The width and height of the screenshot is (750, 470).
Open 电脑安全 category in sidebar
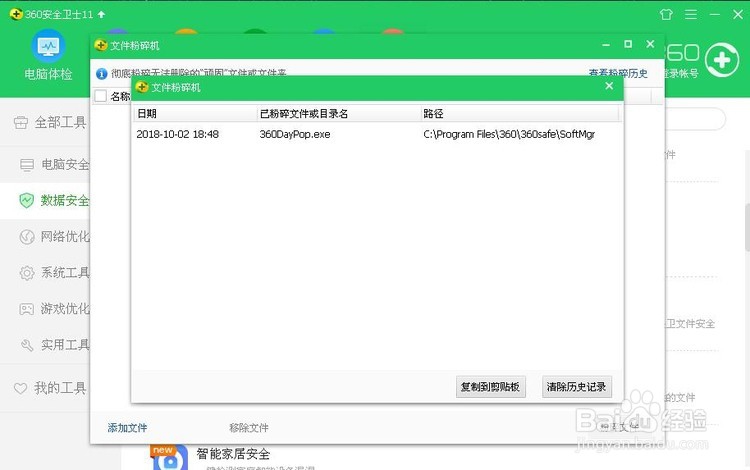54,164
